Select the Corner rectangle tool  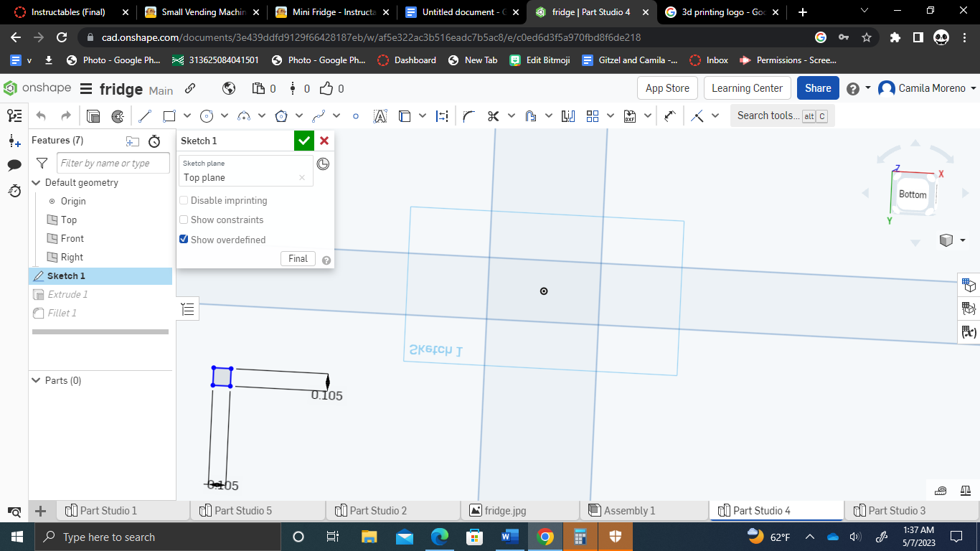(170, 115)
